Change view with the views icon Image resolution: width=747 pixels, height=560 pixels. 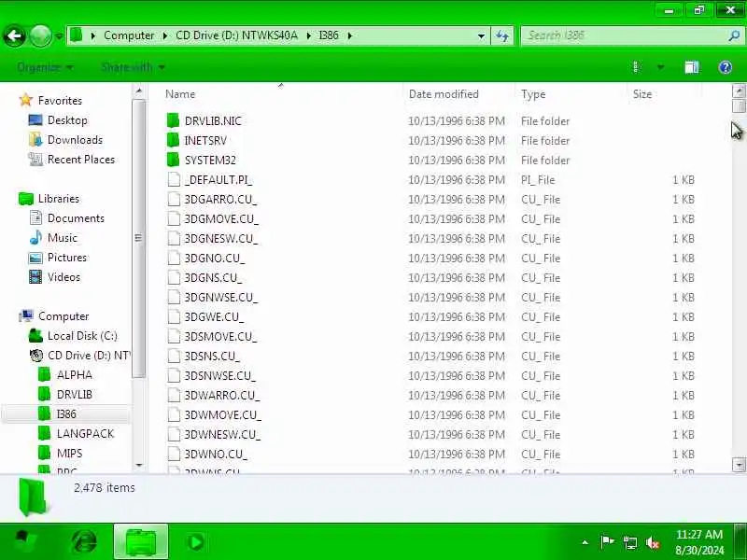pyautogui.click(x=636, y=67)
